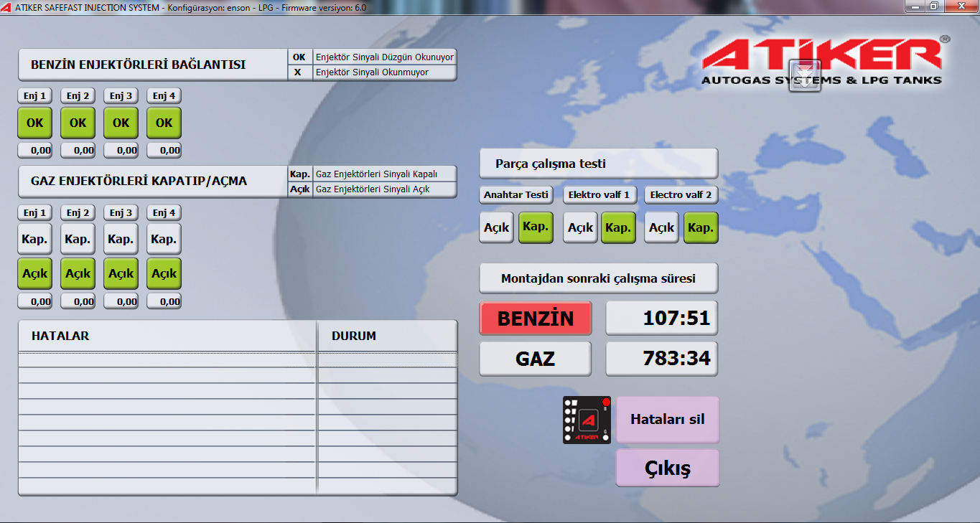Close gas injector Enj 4 with Kap.
980x523 pixels.
(x=164, y=239)
